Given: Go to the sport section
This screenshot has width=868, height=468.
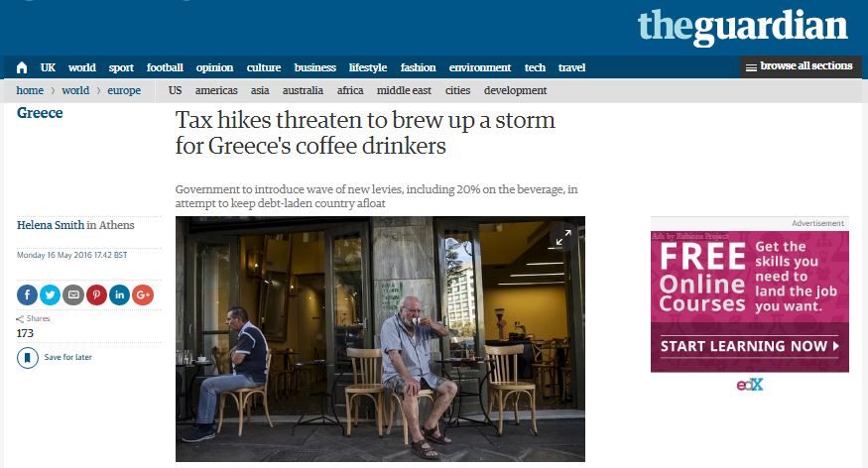Looking at the screenshot, I should pos(121,67).
